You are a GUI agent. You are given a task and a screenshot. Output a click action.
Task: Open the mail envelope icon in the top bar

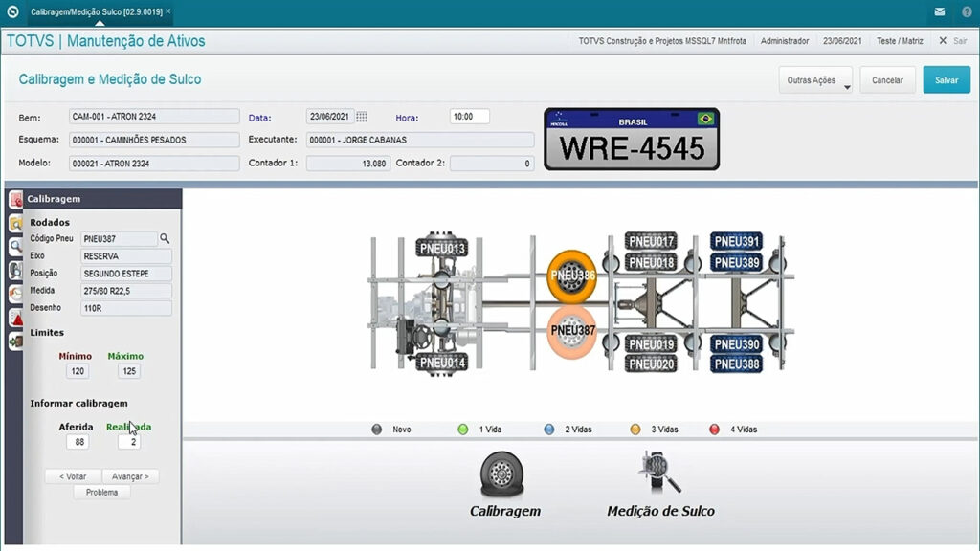(x=940, y=11)
